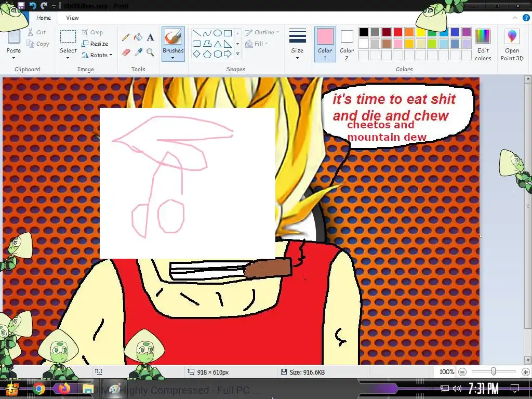Choose the Rectangle shape

228,33
